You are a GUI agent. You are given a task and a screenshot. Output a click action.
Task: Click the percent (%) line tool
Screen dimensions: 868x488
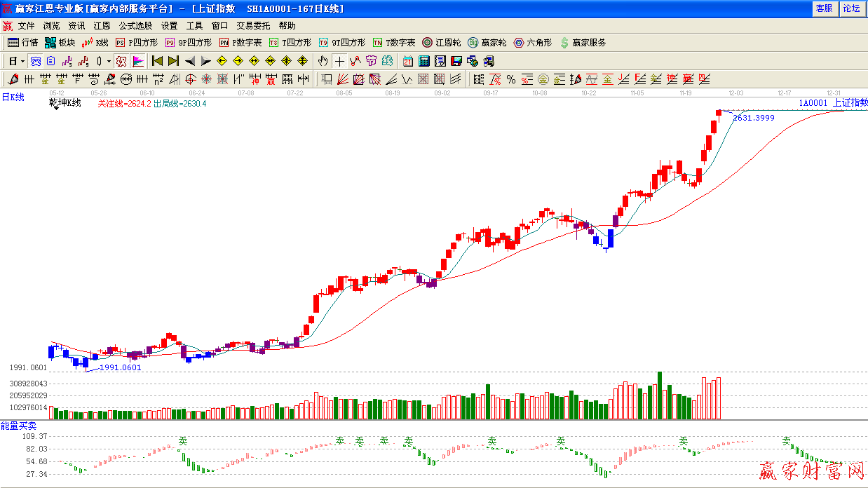(511, 79)
